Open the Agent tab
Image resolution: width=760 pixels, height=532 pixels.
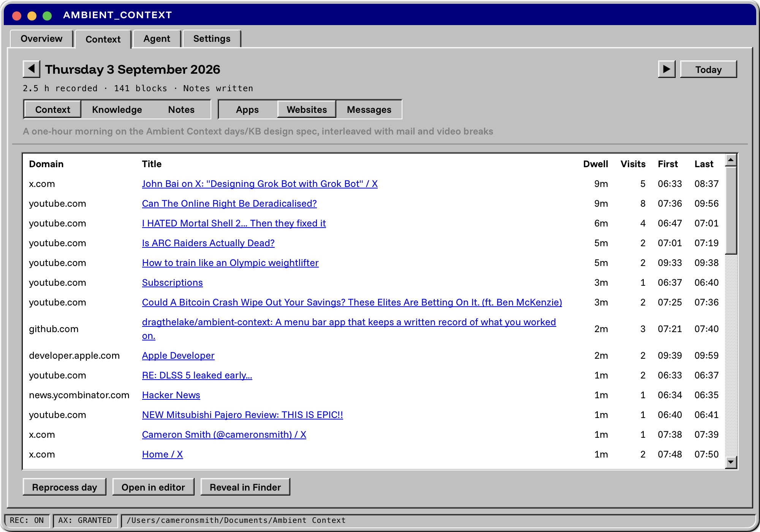tap(157, 39)
